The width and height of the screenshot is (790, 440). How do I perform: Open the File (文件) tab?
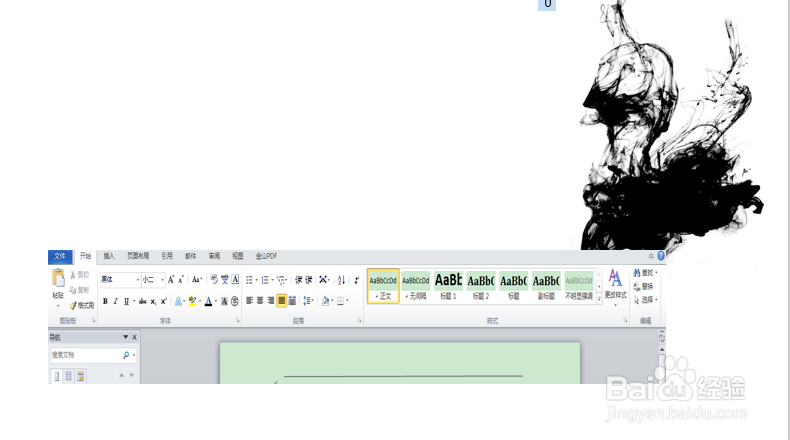(60, 256)
